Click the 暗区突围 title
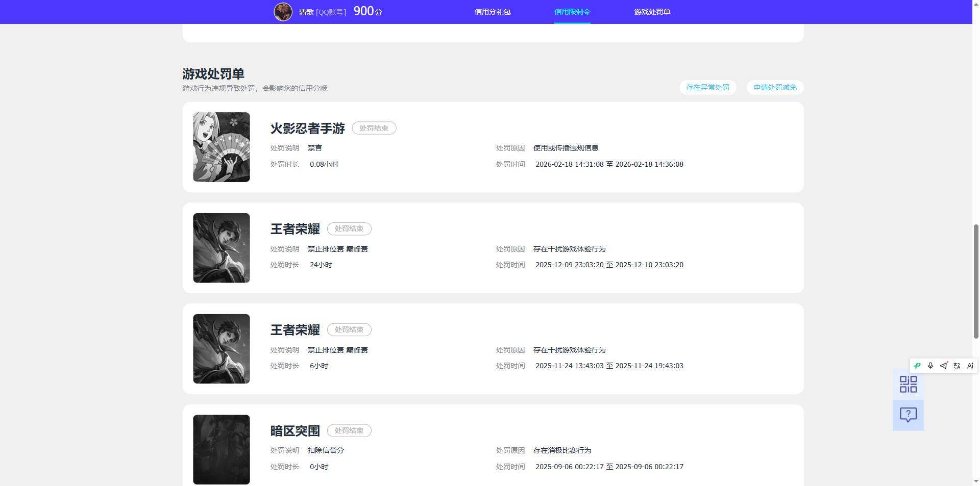 [x=295, y=431]
